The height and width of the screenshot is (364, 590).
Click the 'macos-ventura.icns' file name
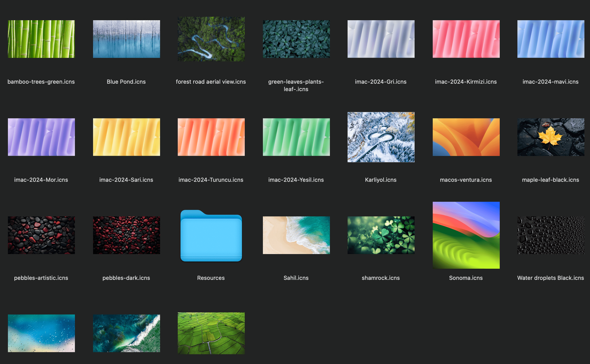click(x=466, y=180)
